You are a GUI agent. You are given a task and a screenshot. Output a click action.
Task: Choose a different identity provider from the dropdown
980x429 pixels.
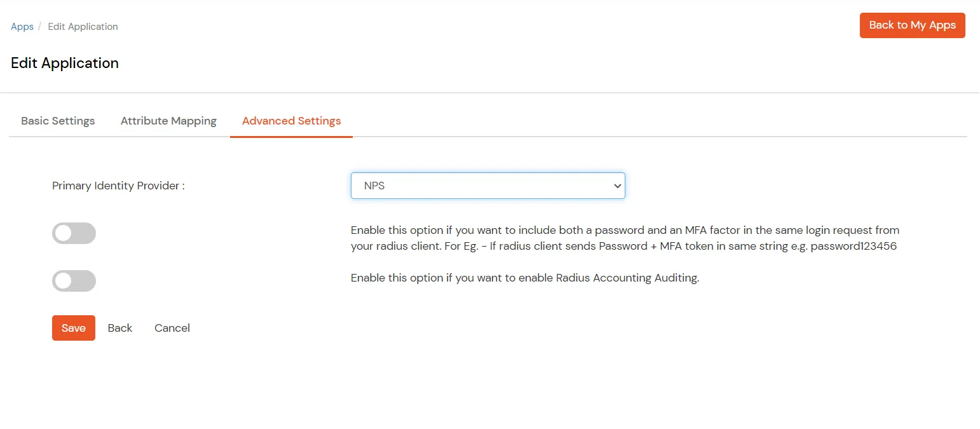(x=487, y=186)
